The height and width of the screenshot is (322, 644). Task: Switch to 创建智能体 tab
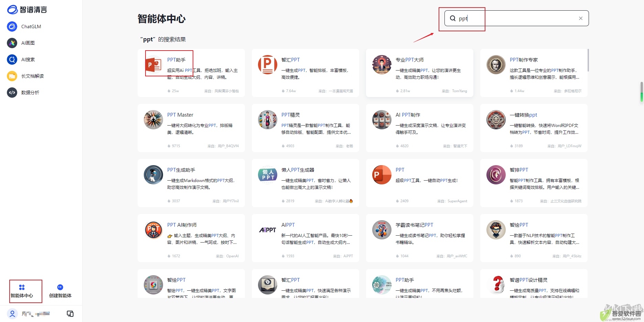tap(60, 291)
